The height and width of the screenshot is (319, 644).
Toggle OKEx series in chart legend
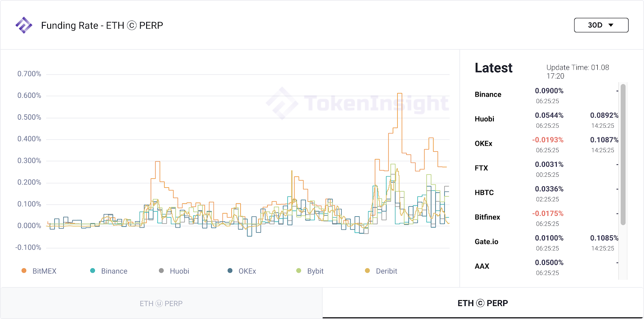[x=242, y=271]
